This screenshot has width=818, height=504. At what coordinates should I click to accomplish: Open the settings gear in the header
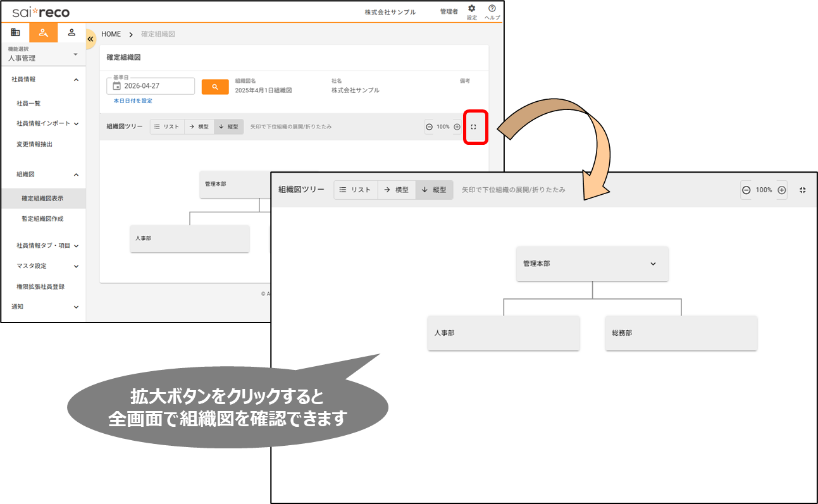coord(471,9)
